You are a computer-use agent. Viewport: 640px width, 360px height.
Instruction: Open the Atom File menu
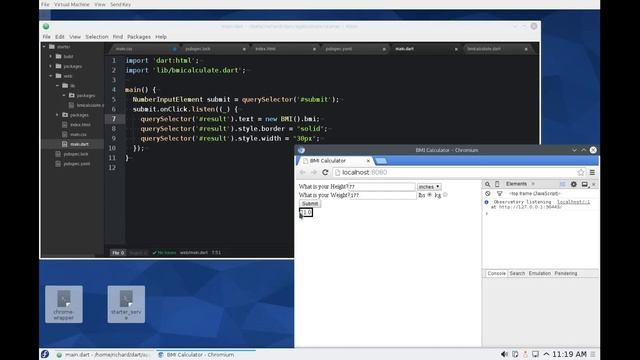(x=47, y=37)
